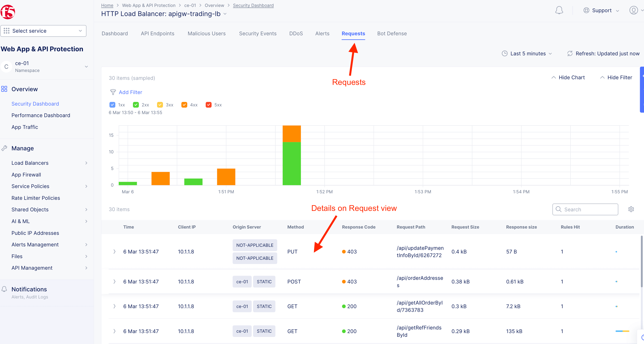The width and height of the screenshot is (644, 344).
Task: Open the notifications bell icon
Action: click(559, 10)
